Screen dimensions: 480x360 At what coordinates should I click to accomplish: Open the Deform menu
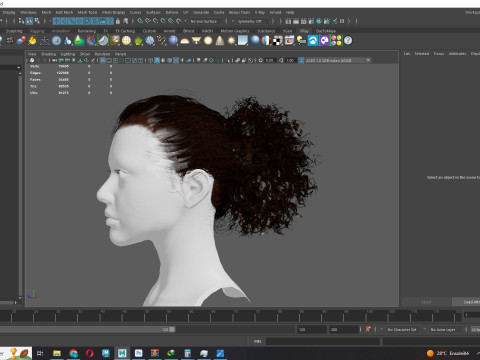click(172, 12)
